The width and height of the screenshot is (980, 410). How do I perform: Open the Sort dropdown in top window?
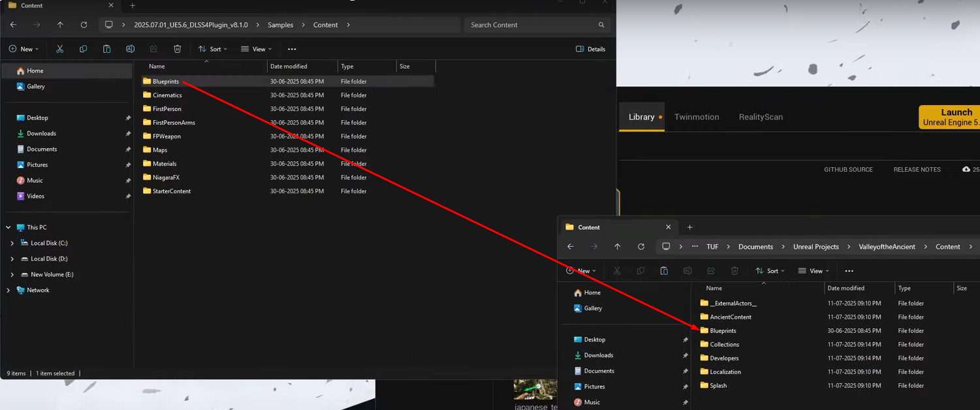[x=213, y=49]
